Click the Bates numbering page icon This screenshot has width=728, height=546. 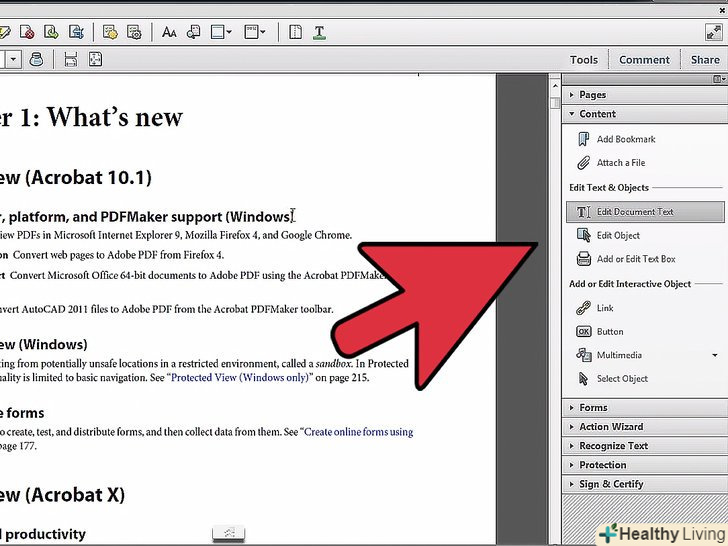[x=251, y=32]
